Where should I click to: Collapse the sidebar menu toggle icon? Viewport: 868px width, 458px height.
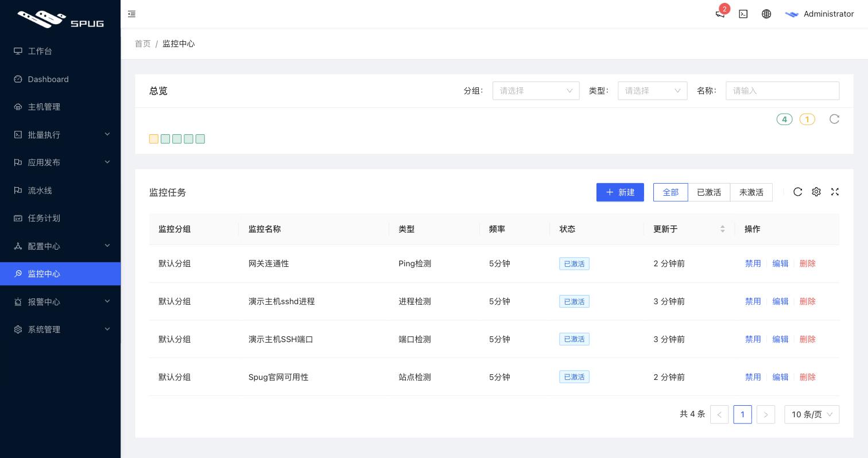click(131, 14)
